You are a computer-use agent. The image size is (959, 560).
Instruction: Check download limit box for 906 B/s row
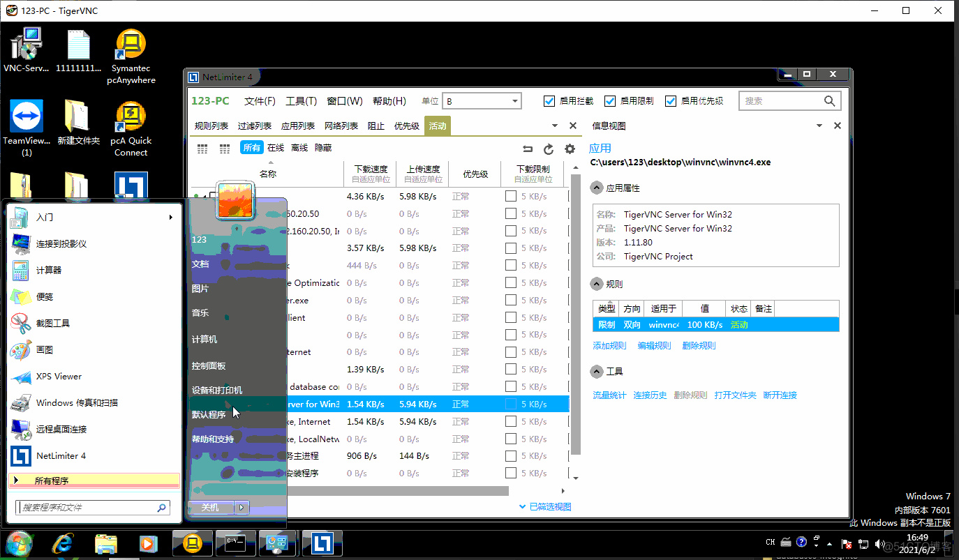tap(511, 456)
